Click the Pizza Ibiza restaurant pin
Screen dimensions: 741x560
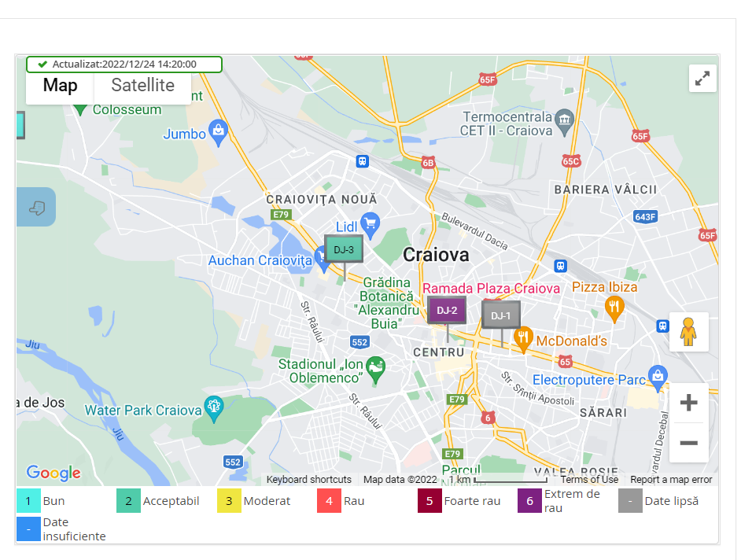[x=614, y=308]
